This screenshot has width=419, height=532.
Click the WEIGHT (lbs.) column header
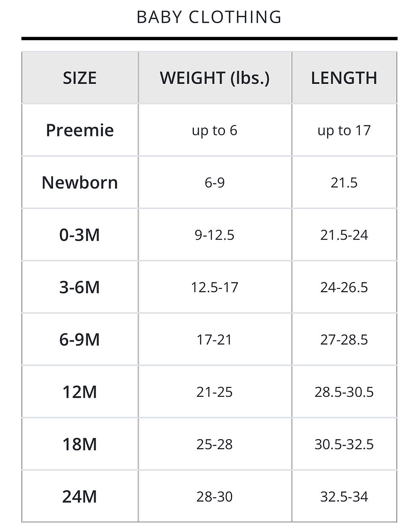215,78
